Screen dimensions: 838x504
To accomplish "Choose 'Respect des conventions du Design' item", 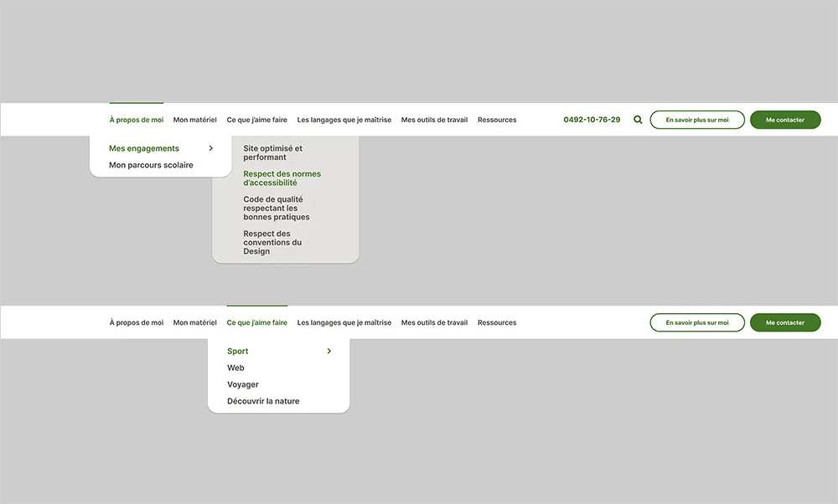I will [272, 243].
